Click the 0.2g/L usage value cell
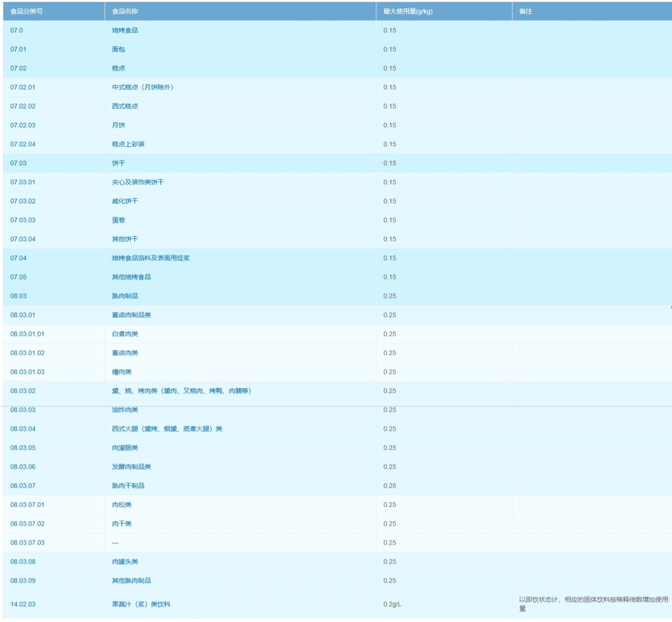Screen dimensions: 672x622 [392, 604]
